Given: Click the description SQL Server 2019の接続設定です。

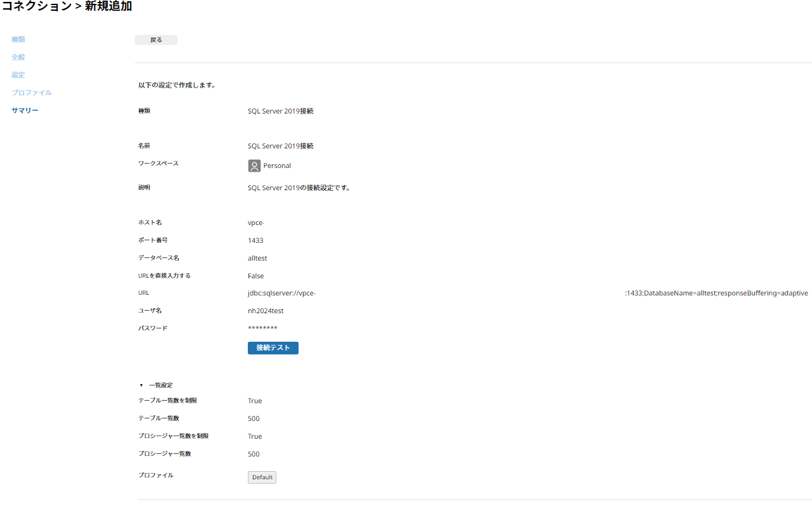Looking at the screenshot, I should 299,188.
